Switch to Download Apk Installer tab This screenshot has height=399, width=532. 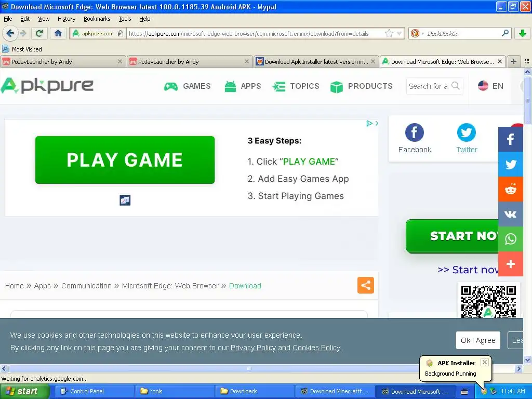pyautogui.click(x=315, y=62)
